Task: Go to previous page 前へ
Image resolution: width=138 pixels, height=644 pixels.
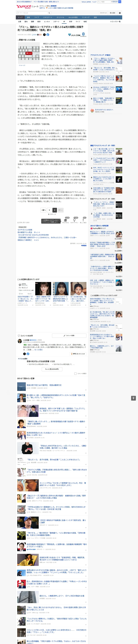Action: click(x=43, y=210)
